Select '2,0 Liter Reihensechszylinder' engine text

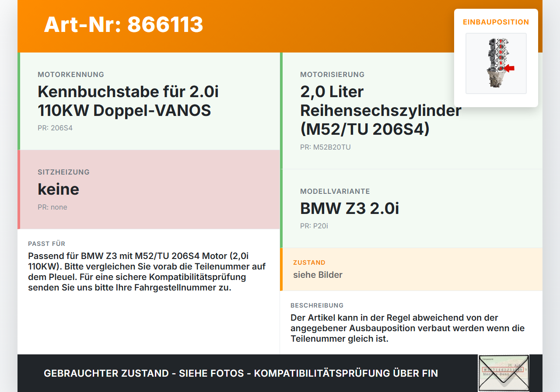pos(381,110)
